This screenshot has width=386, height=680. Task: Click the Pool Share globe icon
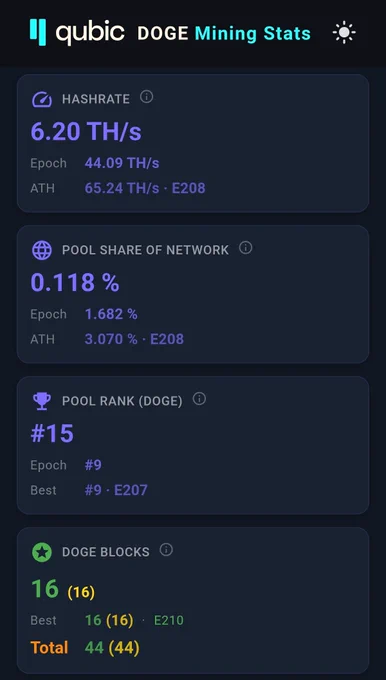42,250
